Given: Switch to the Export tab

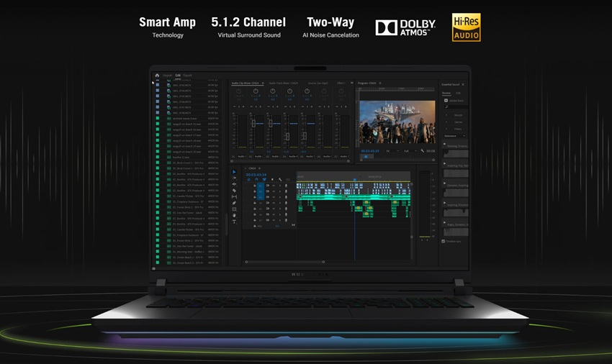Looking at the screenshot, I should (187, 76).
